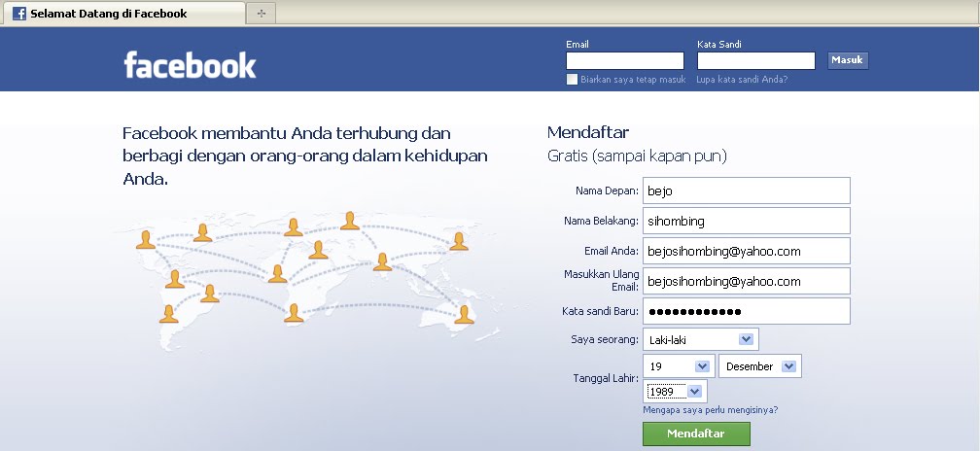This screenshot has width=980, height=451.
Task: Click the Facebook logo in the header
Action: pos(190,65)
